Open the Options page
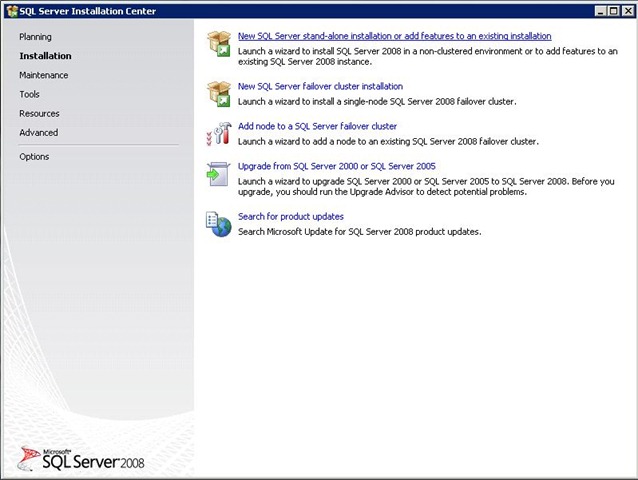 [x=34, y=156]
